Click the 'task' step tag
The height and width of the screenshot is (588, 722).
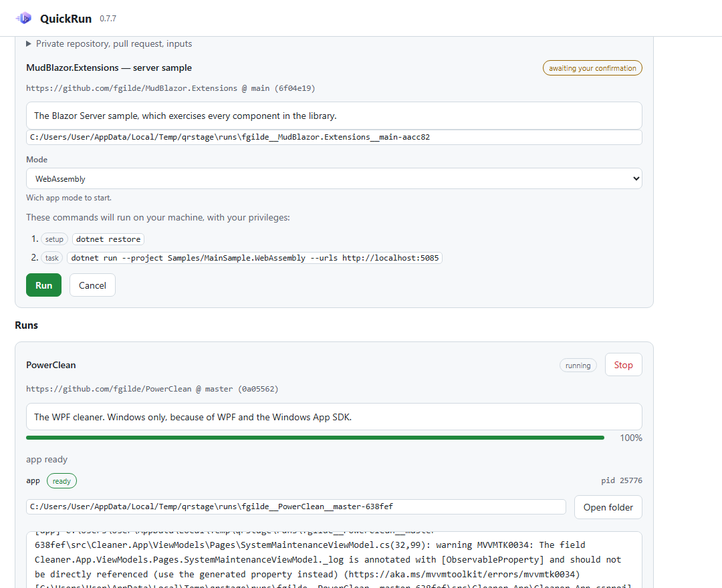click(x=52, y=258)
